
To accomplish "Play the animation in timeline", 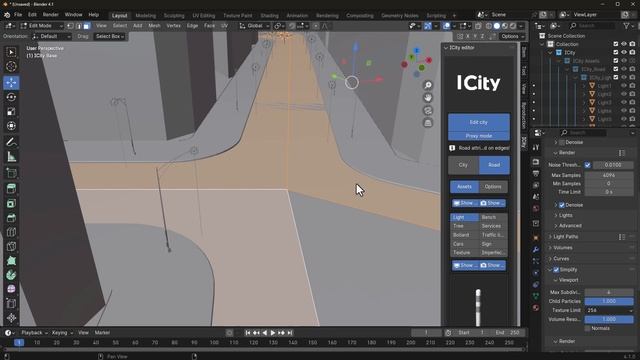I will [273, 333].
